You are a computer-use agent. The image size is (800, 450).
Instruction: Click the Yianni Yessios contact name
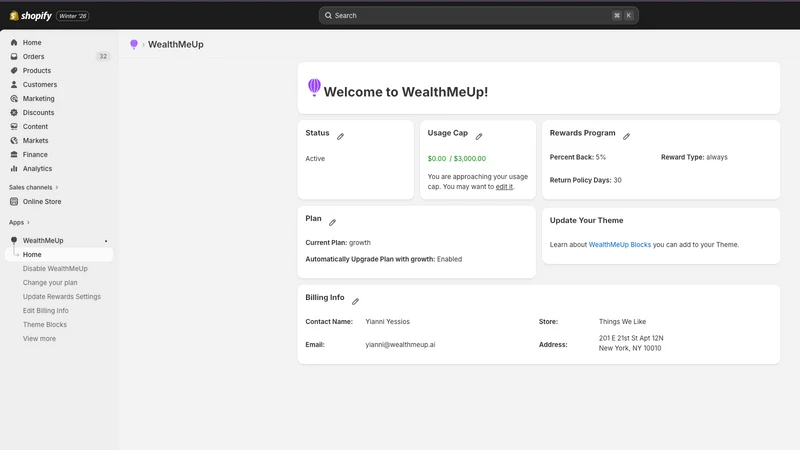[x=387, y=322]
